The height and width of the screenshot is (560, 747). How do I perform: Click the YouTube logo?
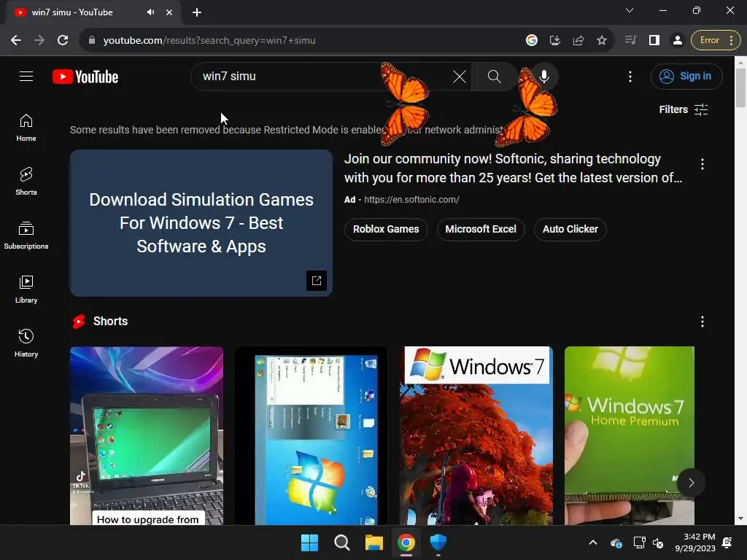click(x=85, y=77)
